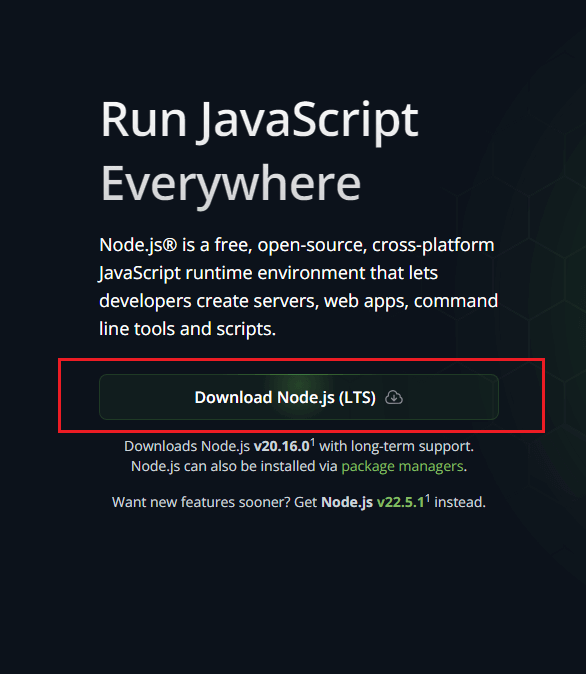Viewport: 586px width, 674px height.
Task: Click the word Everywhere in the heading
Action: tap(230, 184)
